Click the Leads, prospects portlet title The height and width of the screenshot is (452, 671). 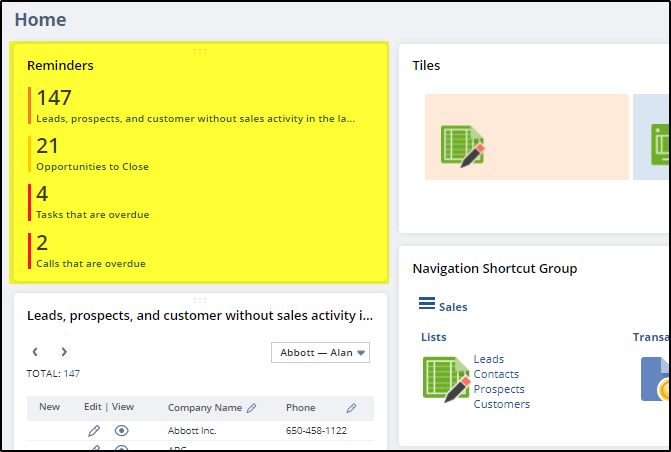[200, 316]
